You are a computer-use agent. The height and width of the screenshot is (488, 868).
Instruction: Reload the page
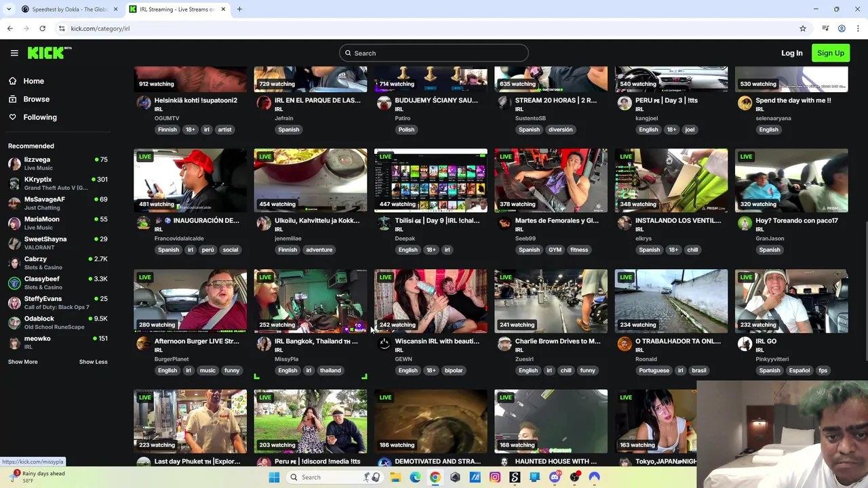(42, 28)
